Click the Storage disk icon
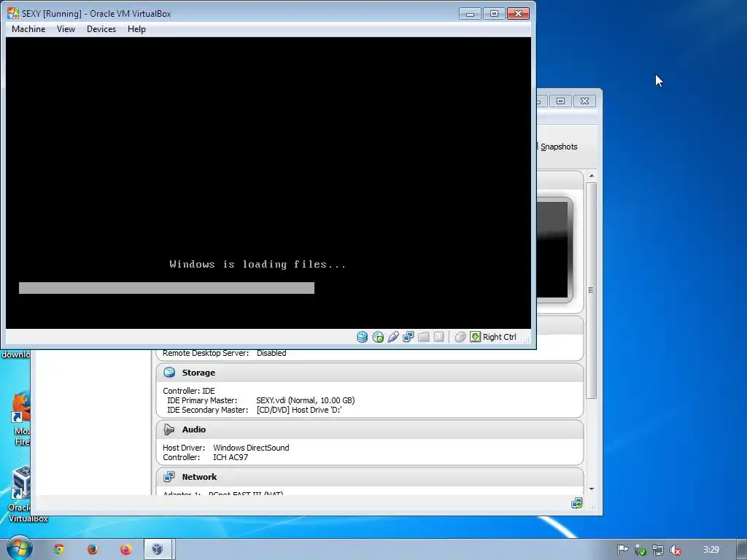The width and height of the screenshot is (747, 560). click(x=169, y=373)
